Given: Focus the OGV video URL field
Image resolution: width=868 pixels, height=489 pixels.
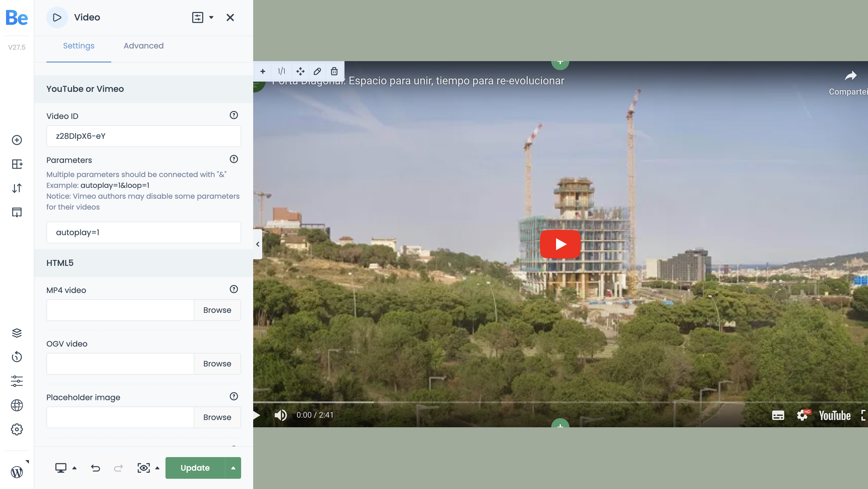Looking at the screenshot, I should (120, 363).
